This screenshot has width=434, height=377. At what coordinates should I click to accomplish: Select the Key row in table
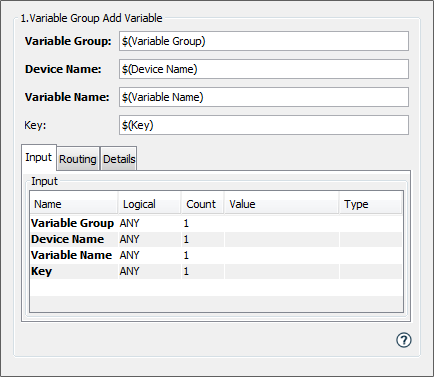(216, 271)
